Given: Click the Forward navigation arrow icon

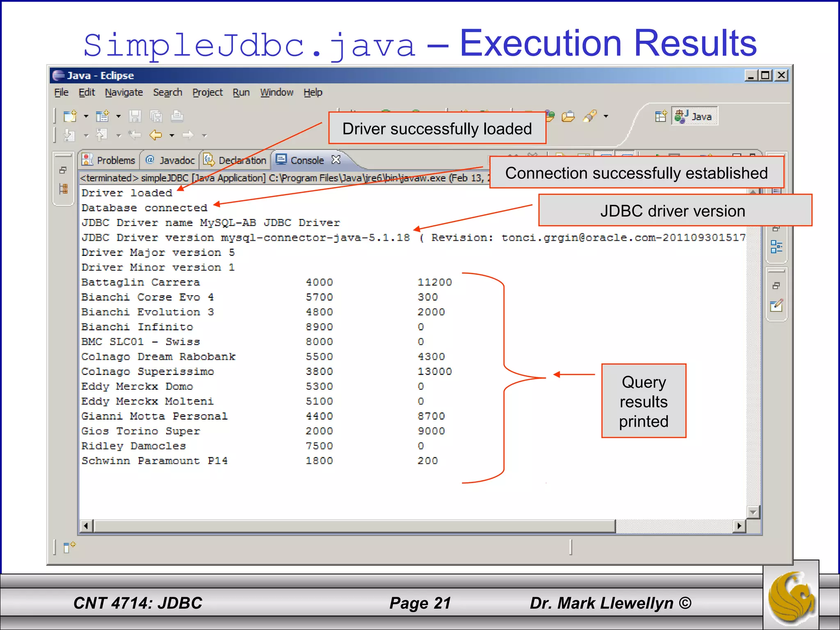Looking at the screenshot, I should pos(188,135).
